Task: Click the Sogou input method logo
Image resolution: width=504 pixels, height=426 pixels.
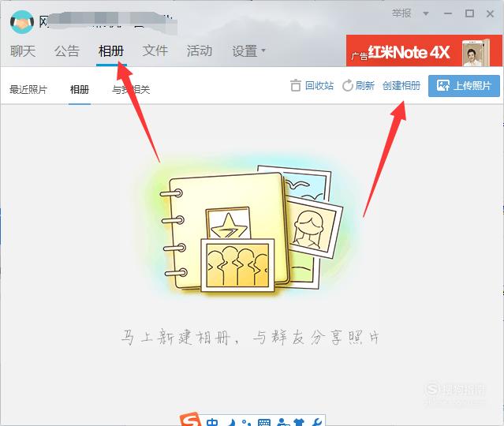Action: pos(189,420)
